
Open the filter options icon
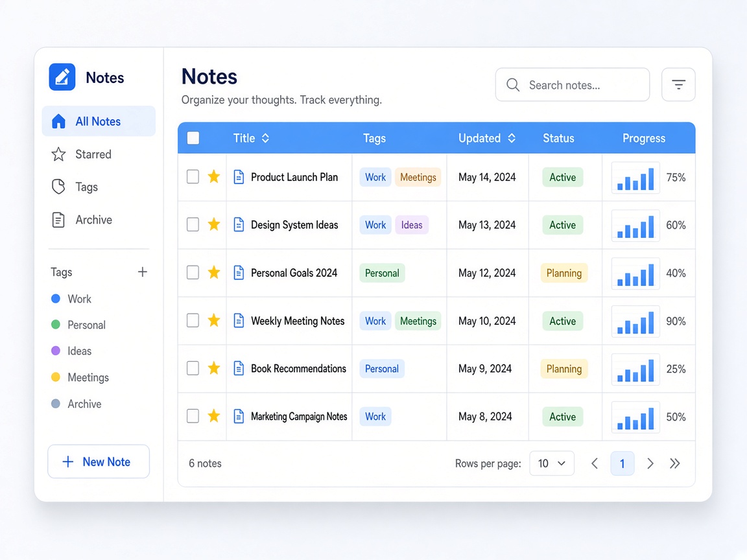click(678, 85)
